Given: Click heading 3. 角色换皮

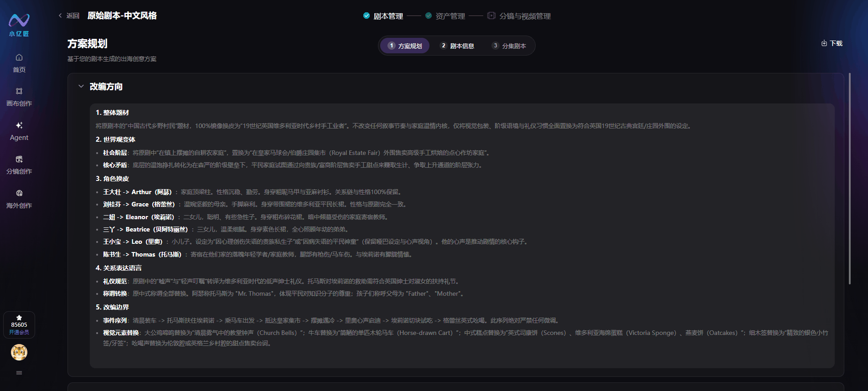Looking at the screenshot, I should [x=112, y=179].
